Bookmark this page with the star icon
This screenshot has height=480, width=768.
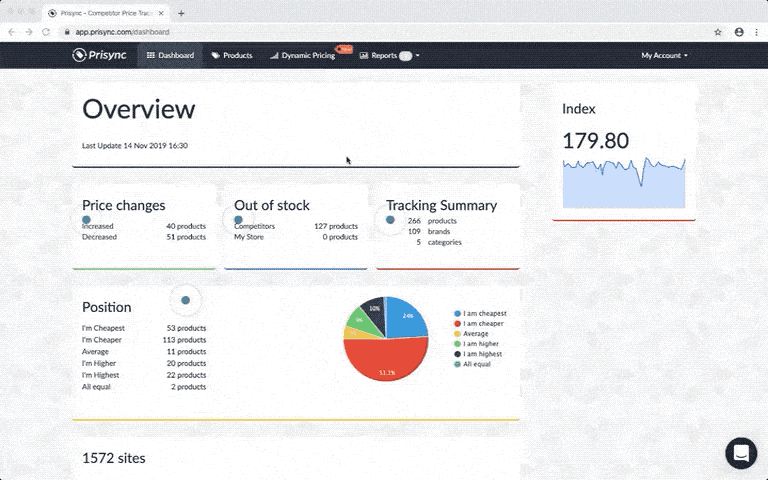coord(718,32)
